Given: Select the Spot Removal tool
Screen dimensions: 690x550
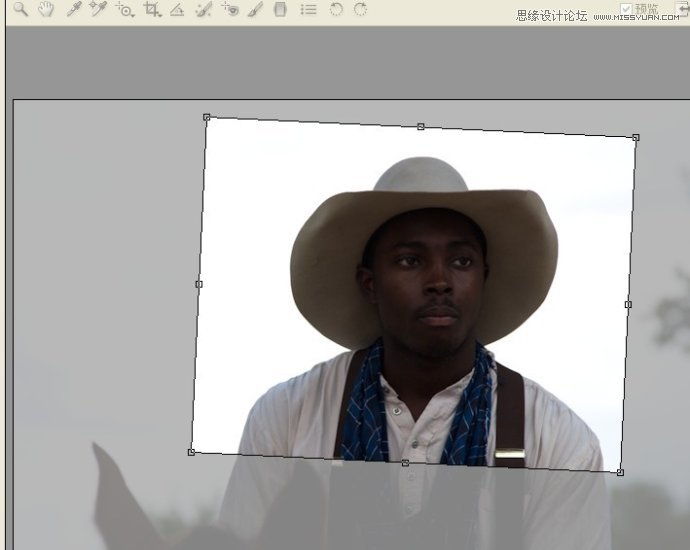Looking at the screenshot, I should [x=203, y=10].
